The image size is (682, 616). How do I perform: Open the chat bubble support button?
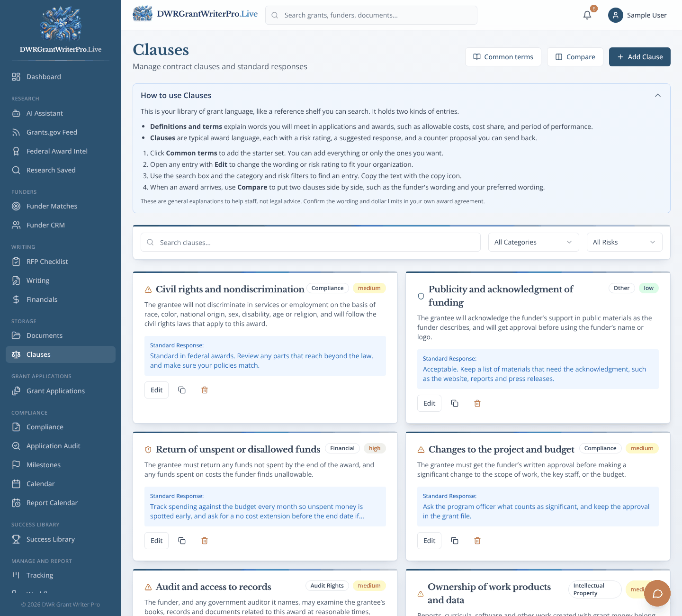(657, 593)
